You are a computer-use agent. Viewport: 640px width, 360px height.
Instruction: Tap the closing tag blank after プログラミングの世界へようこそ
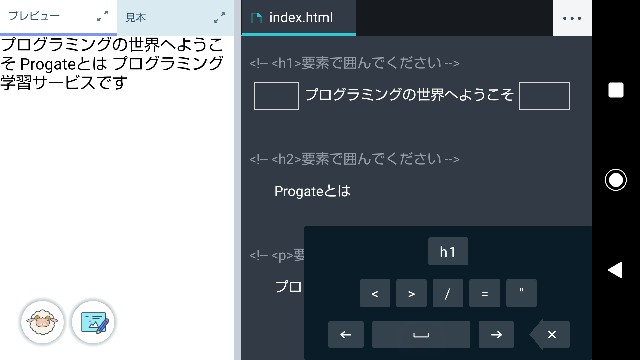pyautogui.click(x=544, y=96)
